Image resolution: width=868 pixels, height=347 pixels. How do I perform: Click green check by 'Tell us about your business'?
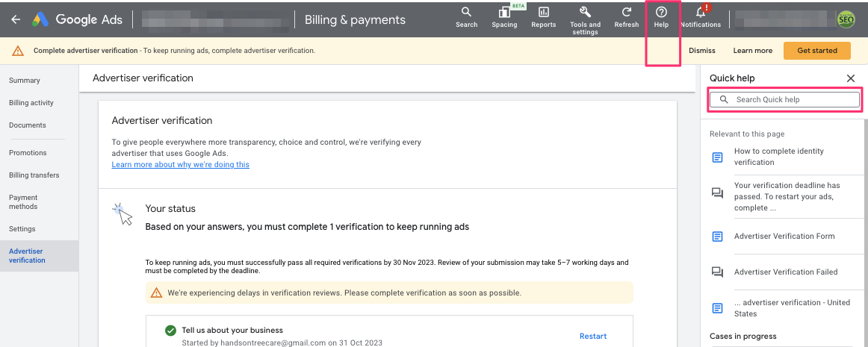(170, 331)
